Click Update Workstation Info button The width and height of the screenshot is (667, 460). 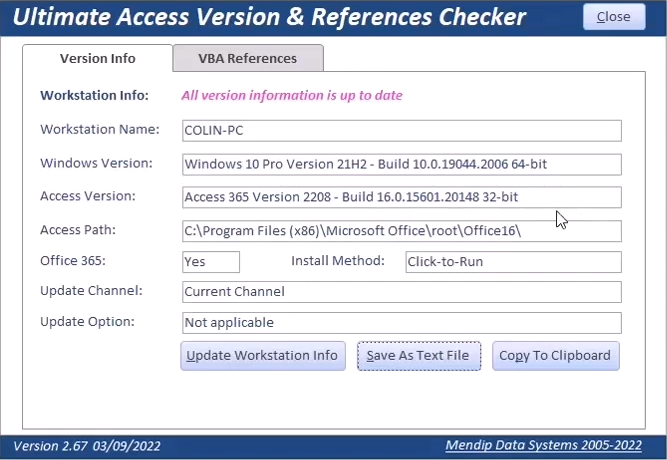point(263,356)
